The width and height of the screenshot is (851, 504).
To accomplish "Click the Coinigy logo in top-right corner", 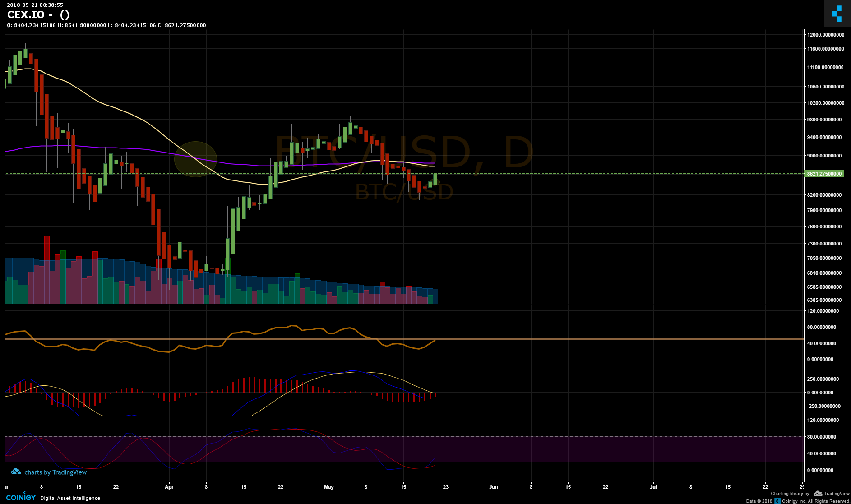I will click(836, 14).
